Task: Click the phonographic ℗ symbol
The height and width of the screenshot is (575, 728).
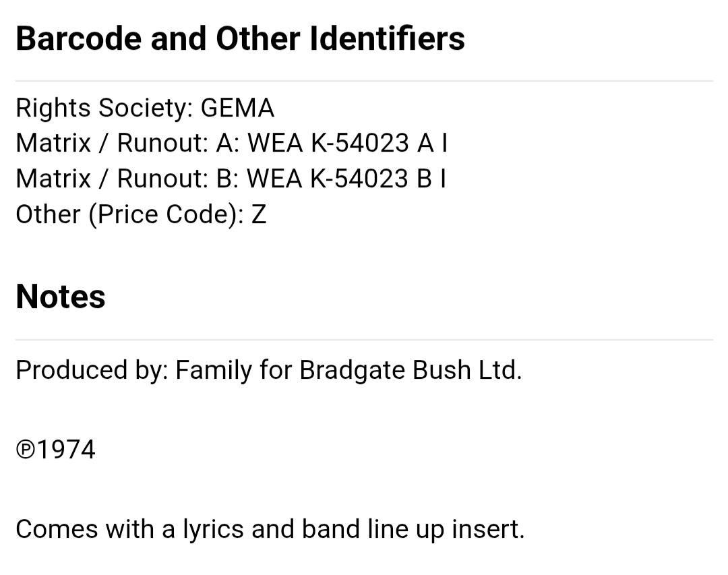Action: (26, 450)
